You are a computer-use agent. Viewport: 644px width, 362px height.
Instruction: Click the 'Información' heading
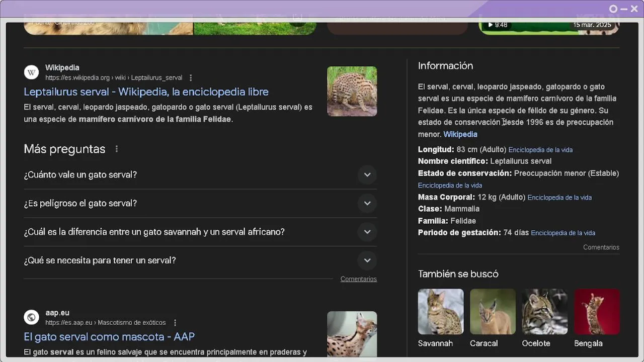click(x=446, y=66)
